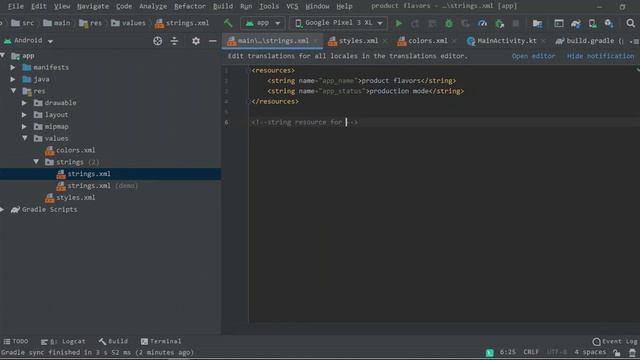Select styles.xml in project tree
Viewport: 640px width, 360px height.
(70, 198)
